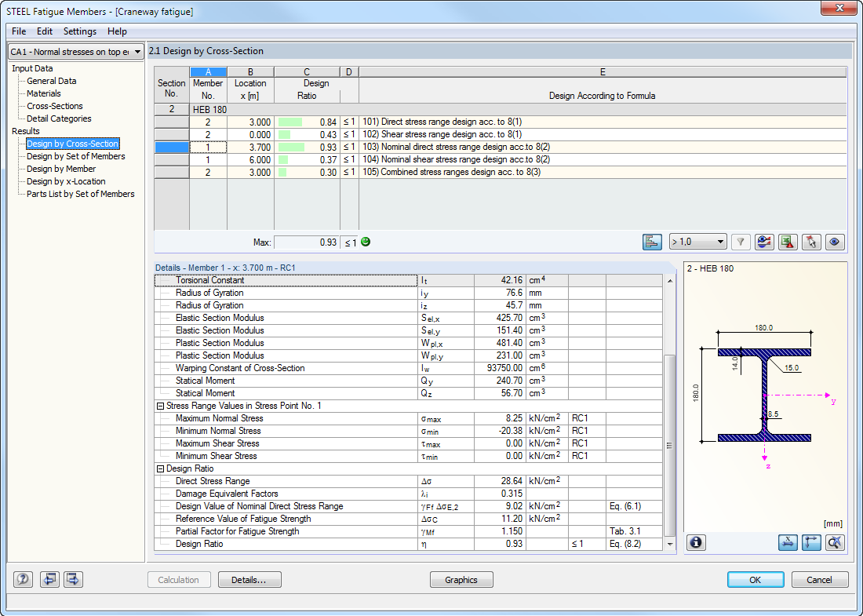Collapse the Design Ratio details section

160,468
